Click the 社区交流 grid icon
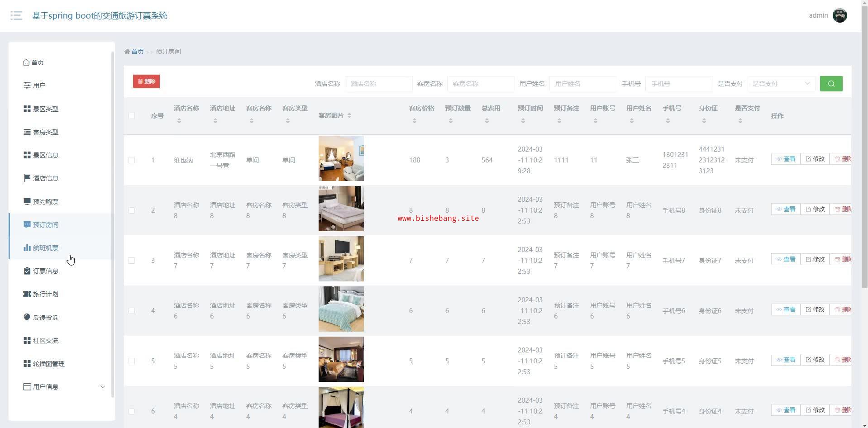The height and width of the screenshot is (428, 868). coord(27,341)
